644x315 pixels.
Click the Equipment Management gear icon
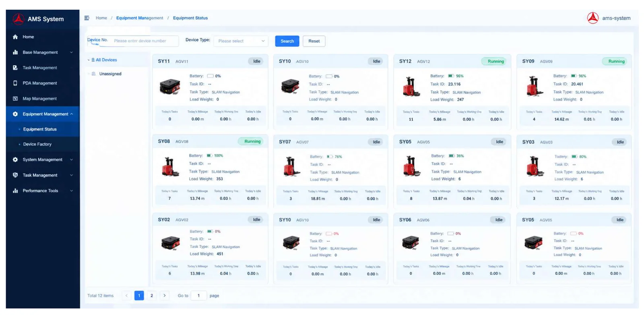[15, 114]
